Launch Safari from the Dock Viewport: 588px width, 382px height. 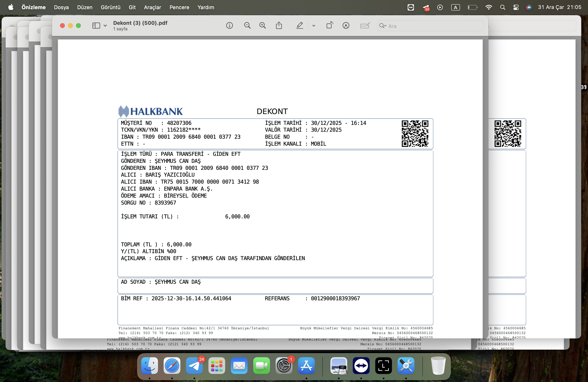pyautogui.click(x=172, y=365)
